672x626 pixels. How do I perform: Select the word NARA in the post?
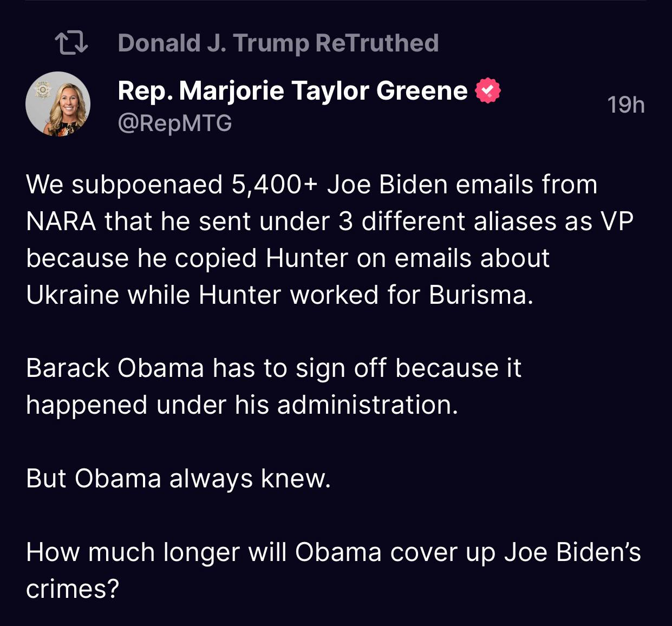tap(61, 221)
